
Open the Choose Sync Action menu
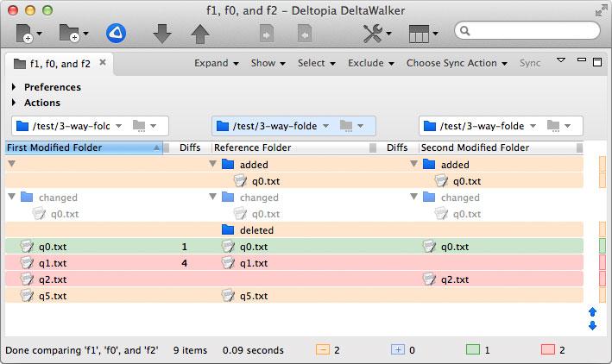tap(457, 63)
